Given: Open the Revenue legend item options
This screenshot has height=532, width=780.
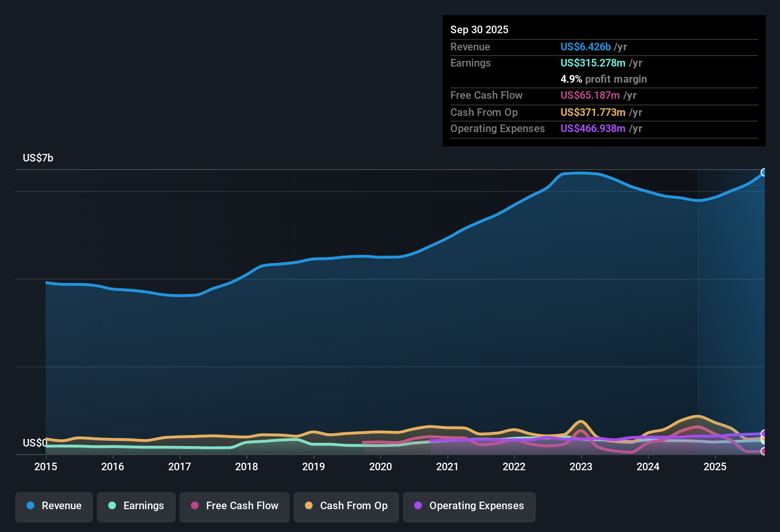Looking at the screenshot, I should 54,506.
